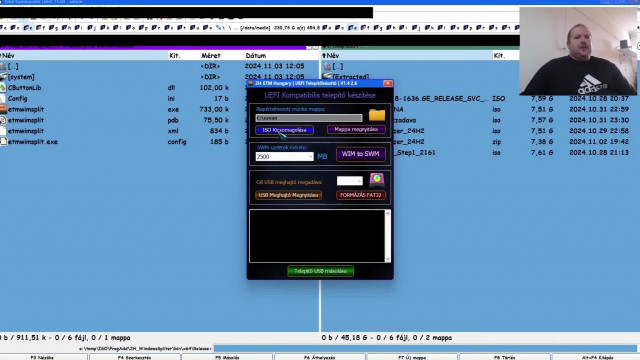Click the green Telepítő USB másolása button
This screenshot has width=640, height=360.
pos(320,271)
